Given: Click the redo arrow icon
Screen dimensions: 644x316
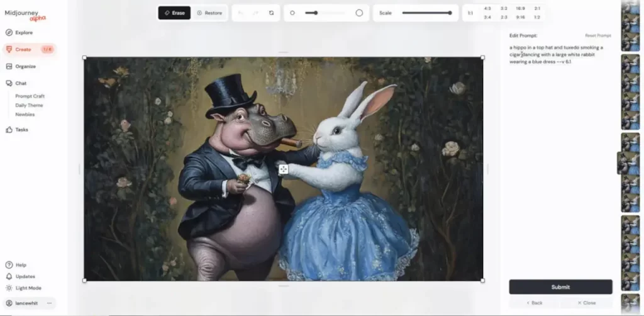Looking at the screenshot, I should coord(257,13).
